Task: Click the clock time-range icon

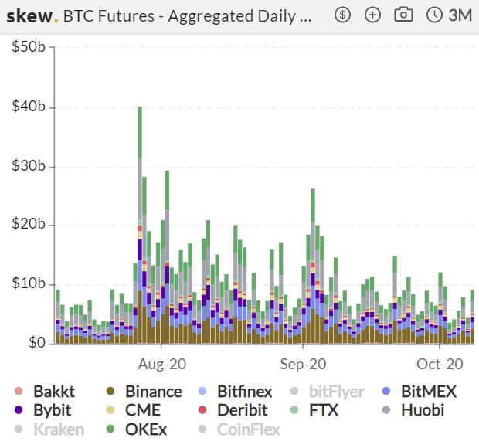Action: (x=434, y=15)
